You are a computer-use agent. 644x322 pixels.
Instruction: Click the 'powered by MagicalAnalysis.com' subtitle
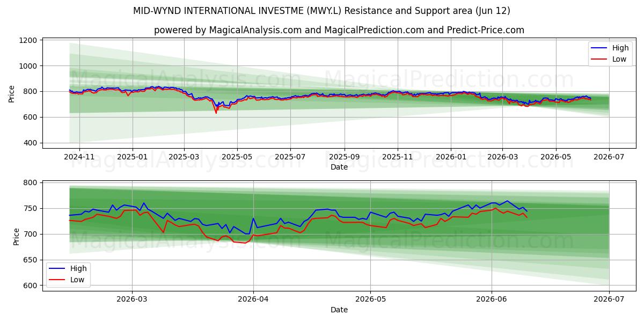coord(339,30)
